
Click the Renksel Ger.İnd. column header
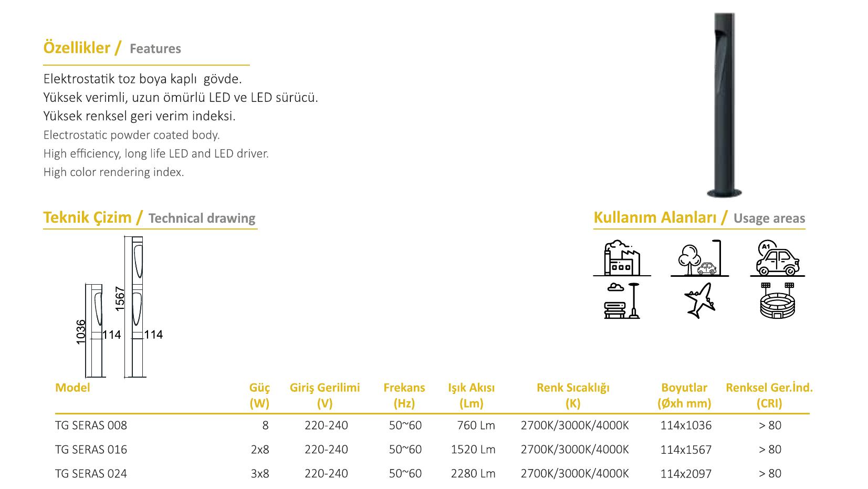click(769, 396)
